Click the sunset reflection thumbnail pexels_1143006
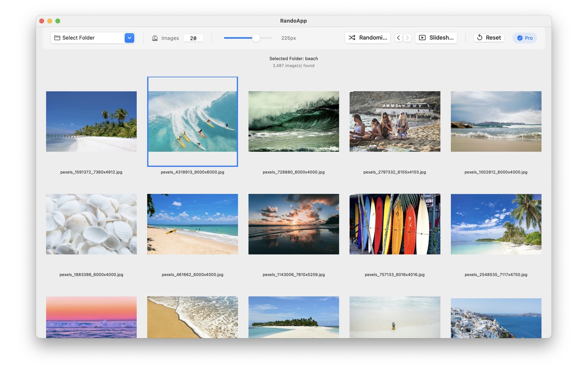588x368 pixels. [x=294, y=224]
